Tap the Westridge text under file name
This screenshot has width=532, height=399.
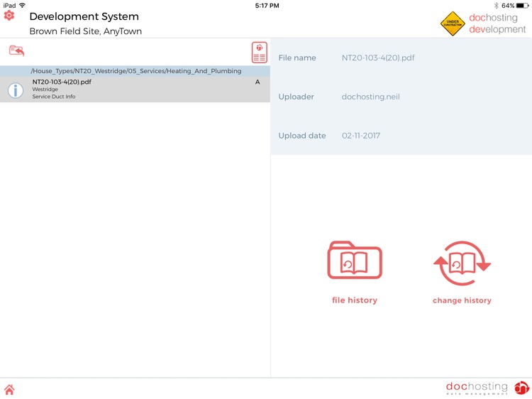click(x=45, y=89)
